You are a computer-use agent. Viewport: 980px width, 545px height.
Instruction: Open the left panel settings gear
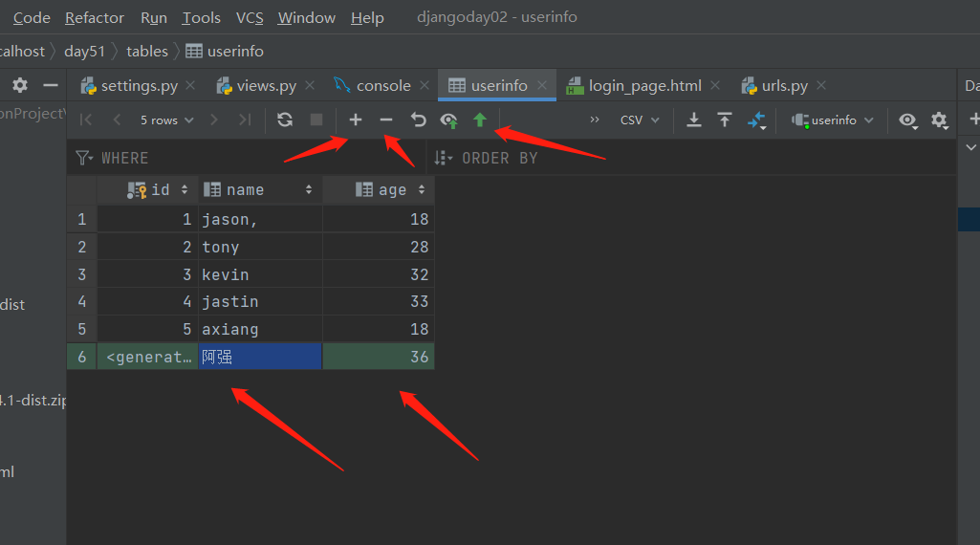click(x=20, y=85)
